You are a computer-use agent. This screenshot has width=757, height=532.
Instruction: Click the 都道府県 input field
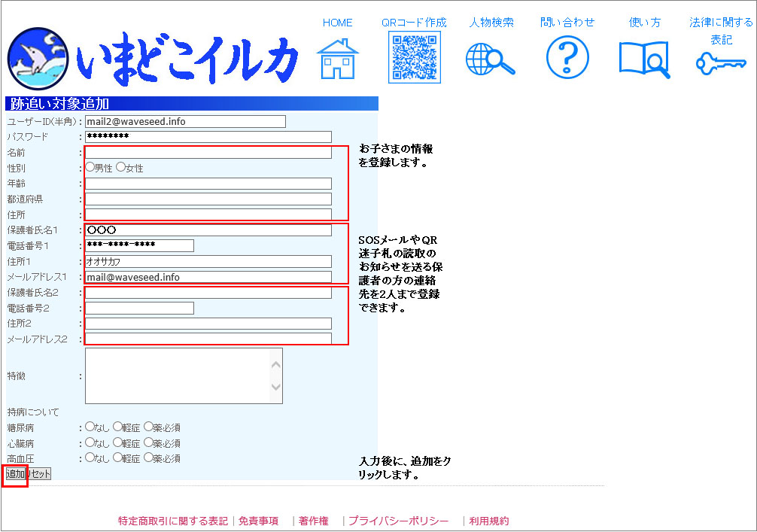pos(208,199)
